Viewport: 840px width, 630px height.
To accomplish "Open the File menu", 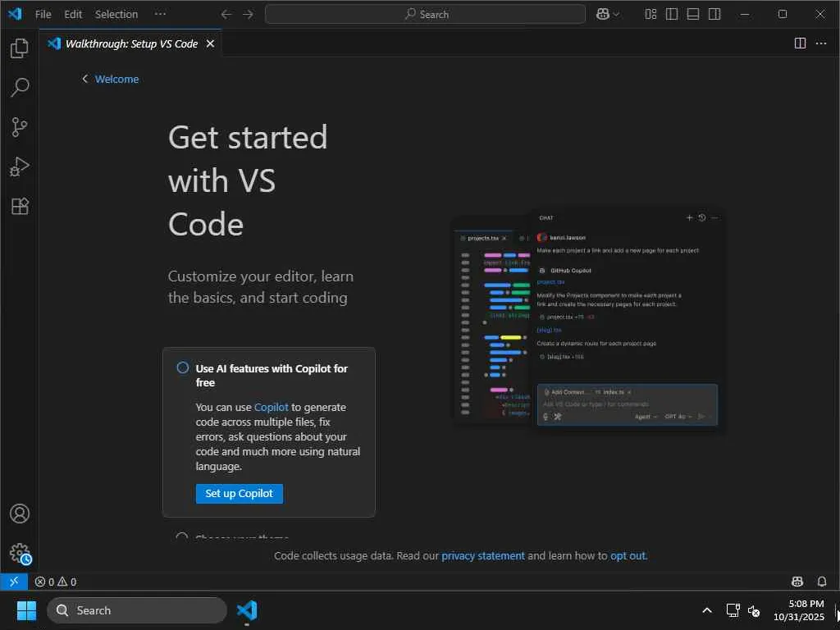I will pyautogui.click(x=43, y=15).
